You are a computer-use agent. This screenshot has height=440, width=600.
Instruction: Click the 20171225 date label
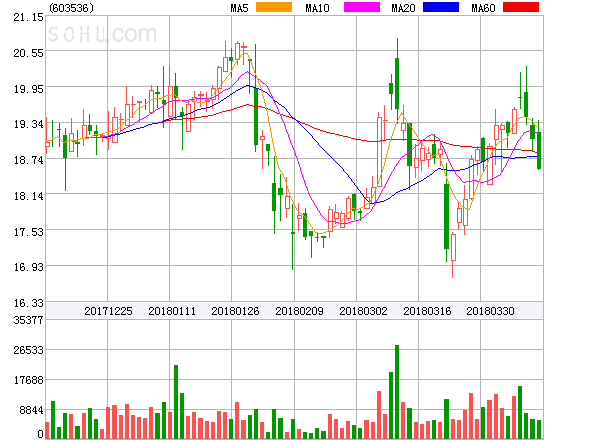(108, 311)
